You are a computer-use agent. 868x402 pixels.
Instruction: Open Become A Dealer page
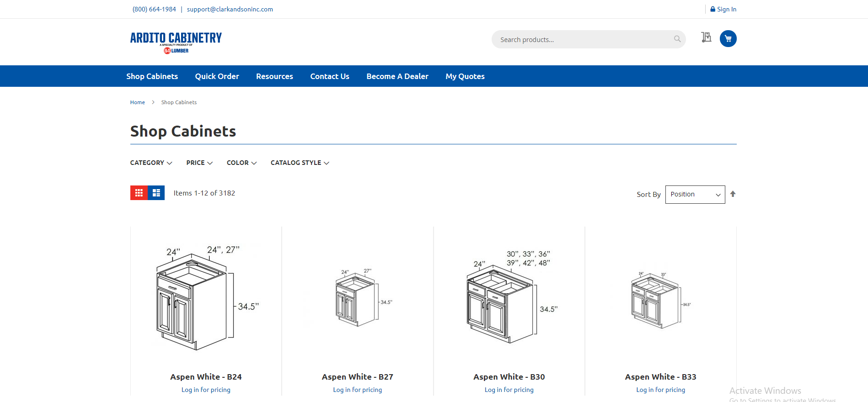point(397,76)
